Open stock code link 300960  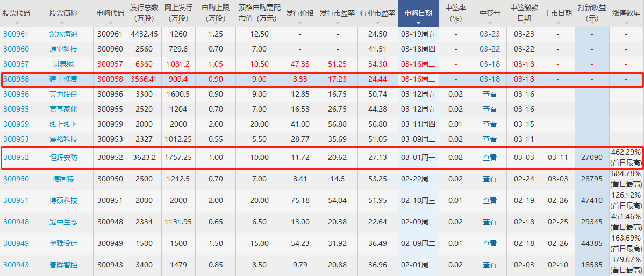[16, 49]
